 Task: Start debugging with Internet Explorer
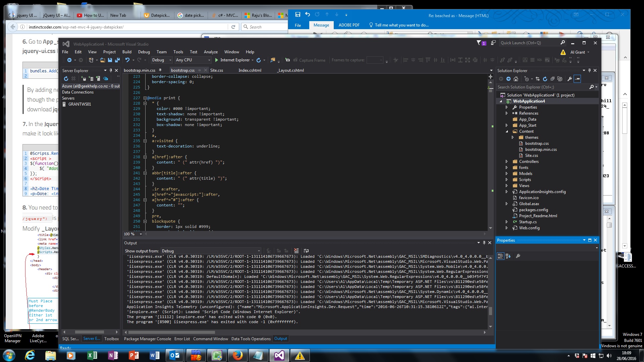click(x=232, y=60)
